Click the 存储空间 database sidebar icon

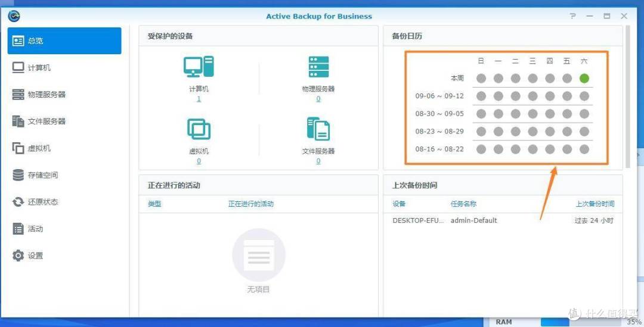[18, 175]
